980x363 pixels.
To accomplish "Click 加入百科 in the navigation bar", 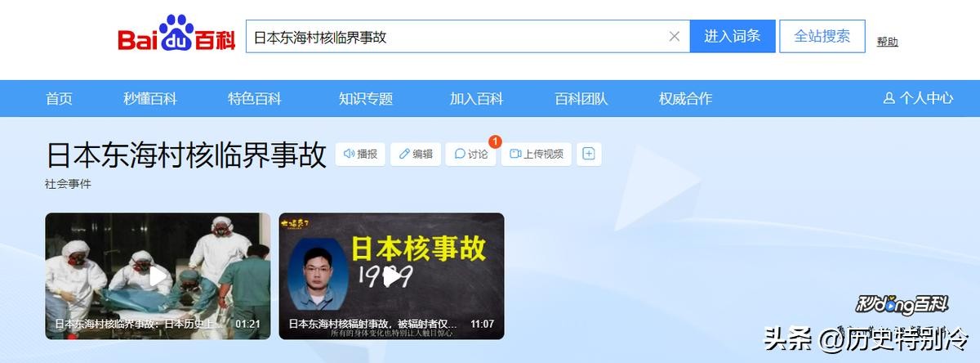I will click(476, 98).
